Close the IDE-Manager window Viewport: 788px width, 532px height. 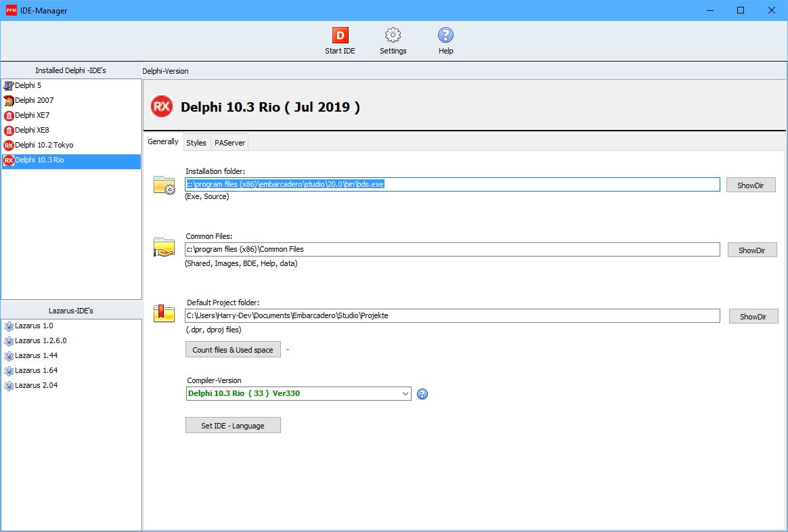772,10
